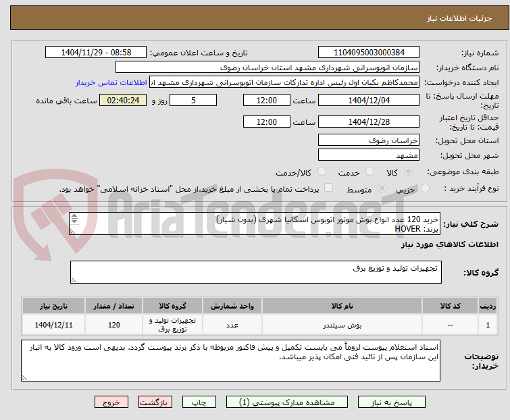Click the نام دستگاه خریدار field

click(267, 68)
